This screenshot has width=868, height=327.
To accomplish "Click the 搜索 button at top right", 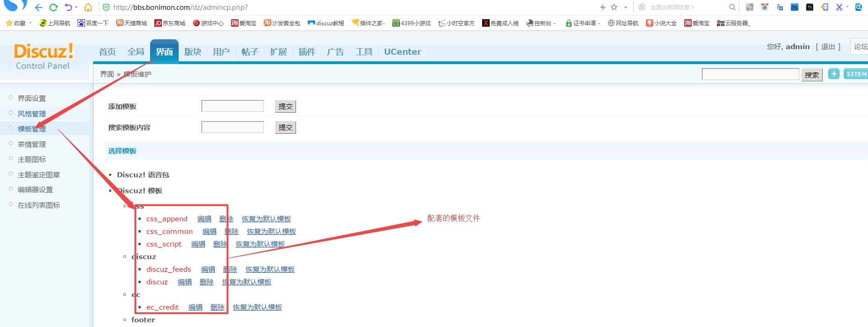I will 811,74.
